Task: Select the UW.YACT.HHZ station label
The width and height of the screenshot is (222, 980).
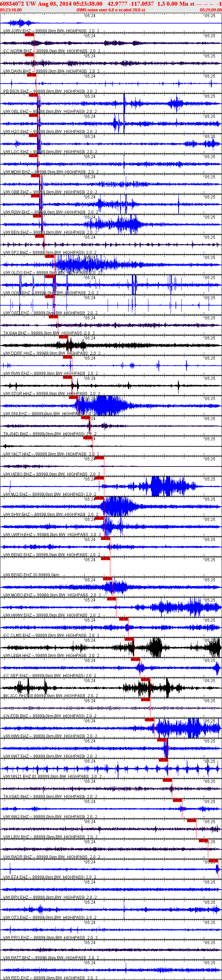Action: click(x=17, y=454)
